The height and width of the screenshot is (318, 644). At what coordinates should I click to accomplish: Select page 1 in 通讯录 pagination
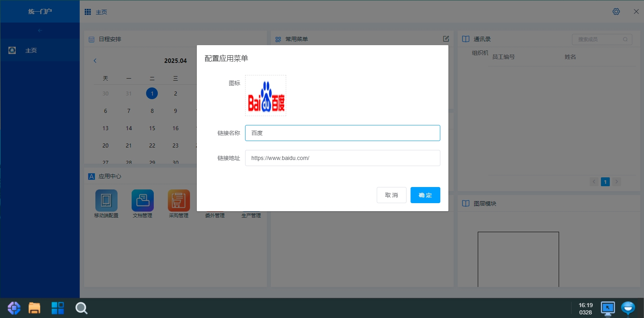coord(605,182)
